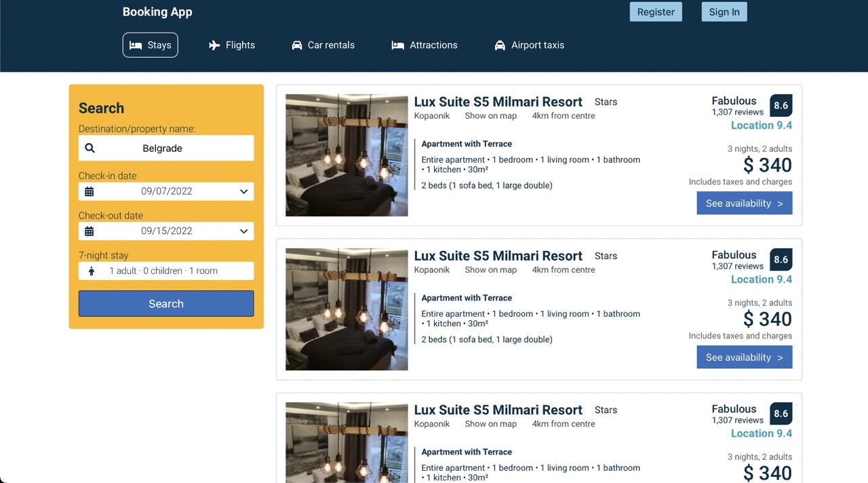
Task: Click the Booking App logo text
Action: click(157, 12)
